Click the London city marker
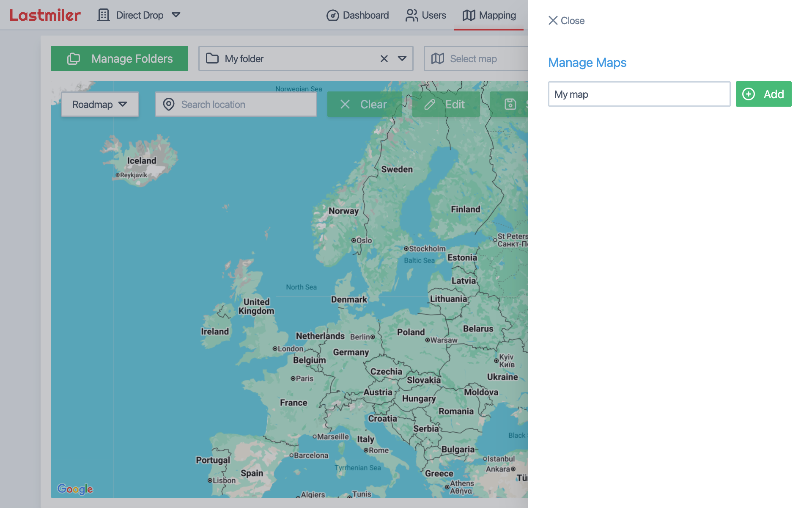This screenshot has width=812, height=508. (x=275, y=348)
